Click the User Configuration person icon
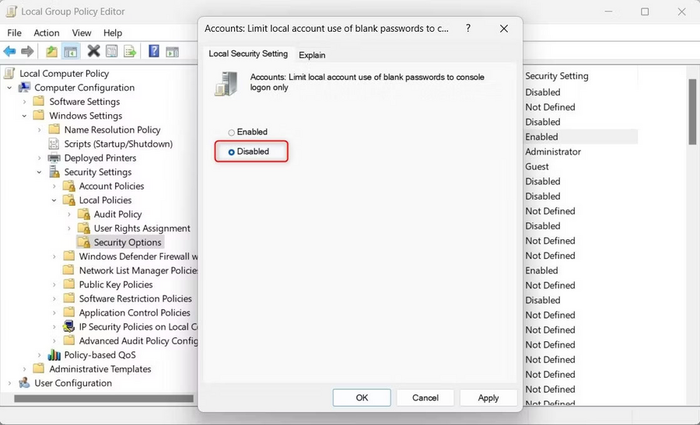The image size is (700, 425). 25,383
